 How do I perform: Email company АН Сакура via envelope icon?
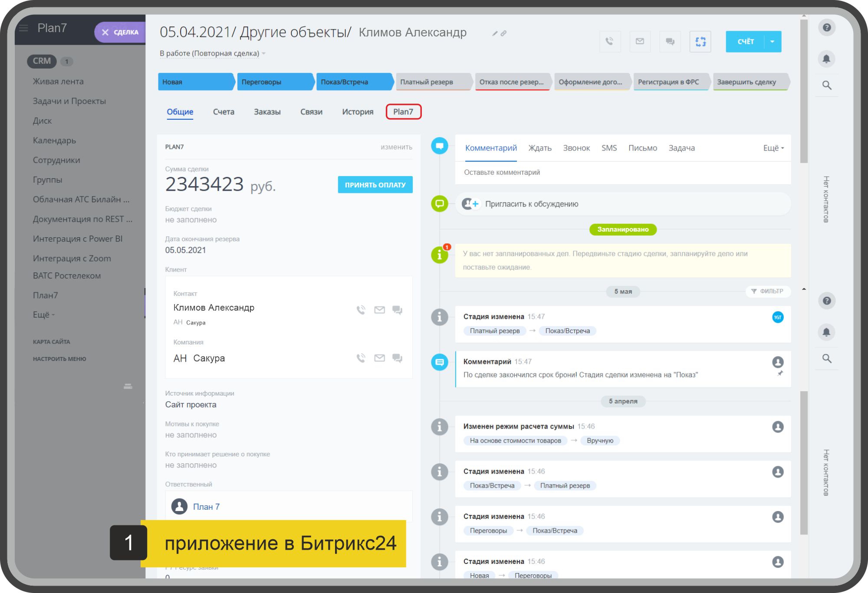[379, 358]
